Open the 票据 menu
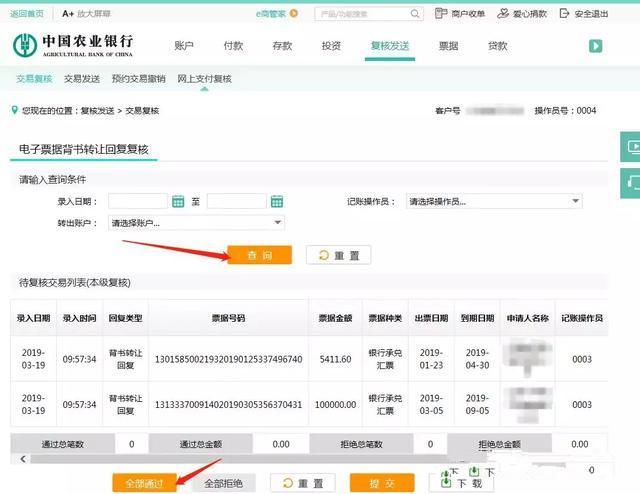Viewport: 640px width, 494px height. pos(448,46)
